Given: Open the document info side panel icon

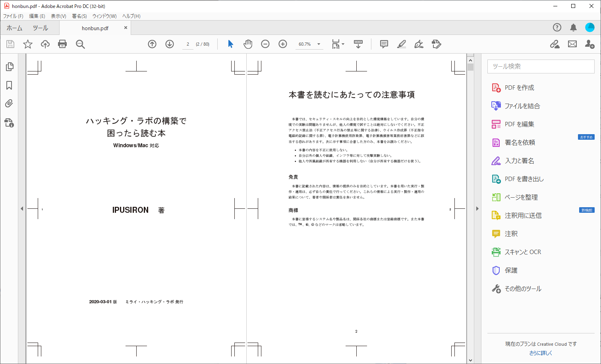Looking at the screenshot, I should (x=9, y=123).
